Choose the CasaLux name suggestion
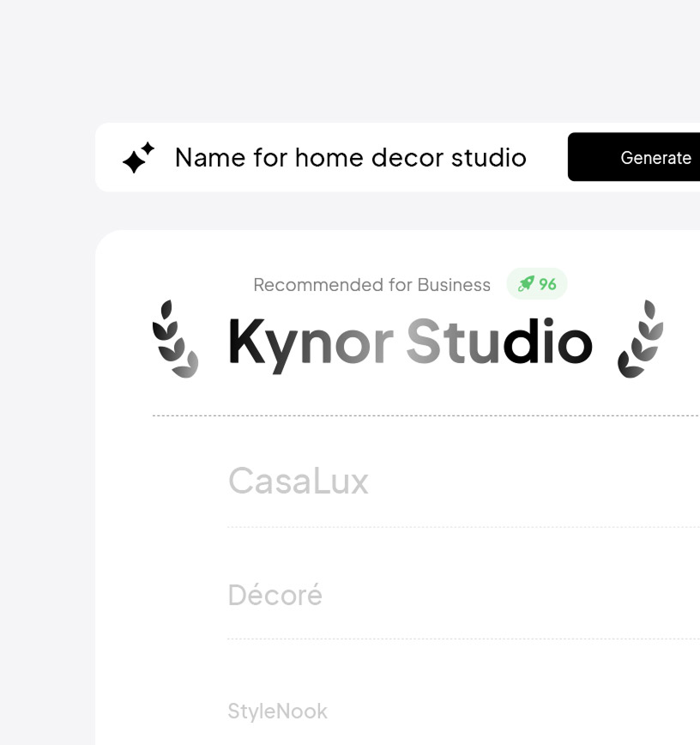The height and width of the screenshot is (745, 700). point(299,481)
